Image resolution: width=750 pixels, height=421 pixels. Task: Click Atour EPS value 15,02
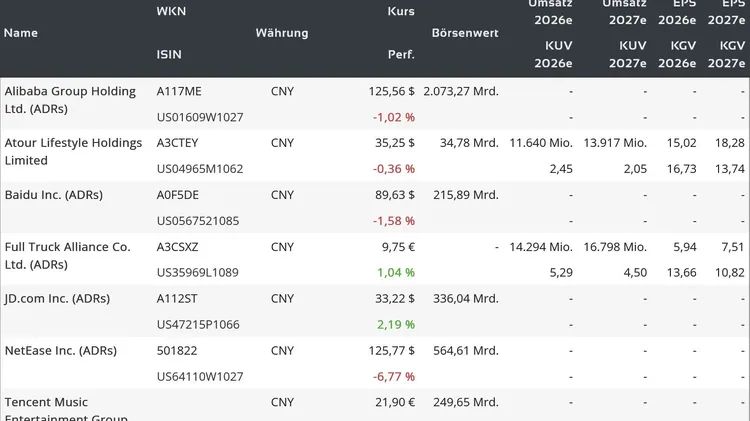[682, 143]
